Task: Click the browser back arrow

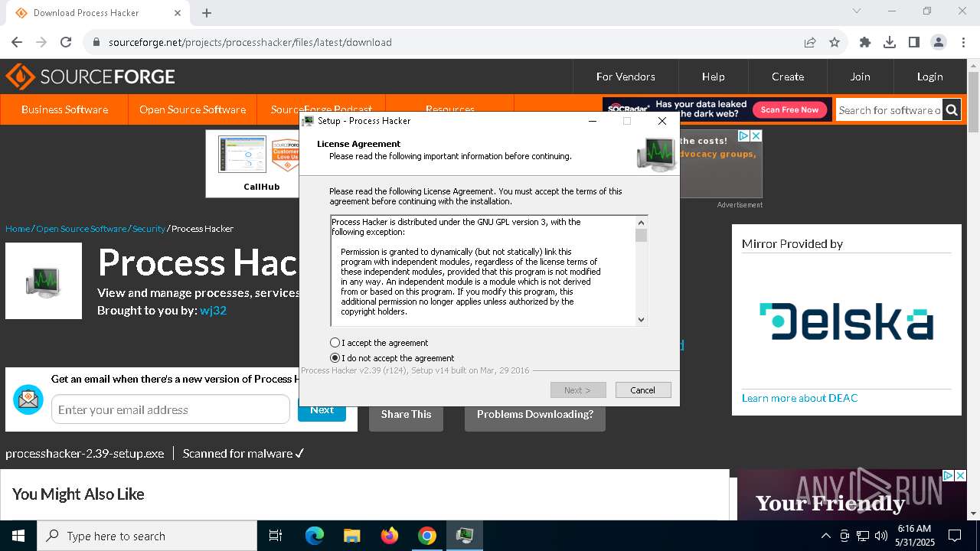Action: [17, 42]
